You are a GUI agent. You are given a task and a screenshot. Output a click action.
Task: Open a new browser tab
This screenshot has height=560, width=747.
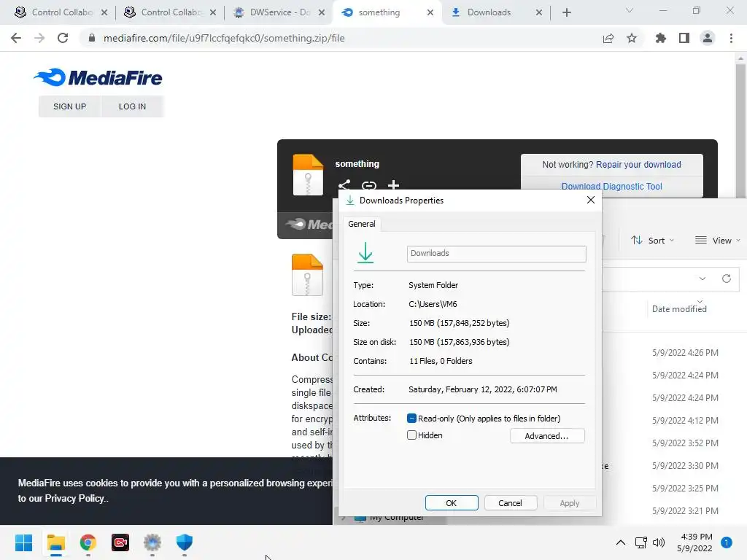pos(566,12)
